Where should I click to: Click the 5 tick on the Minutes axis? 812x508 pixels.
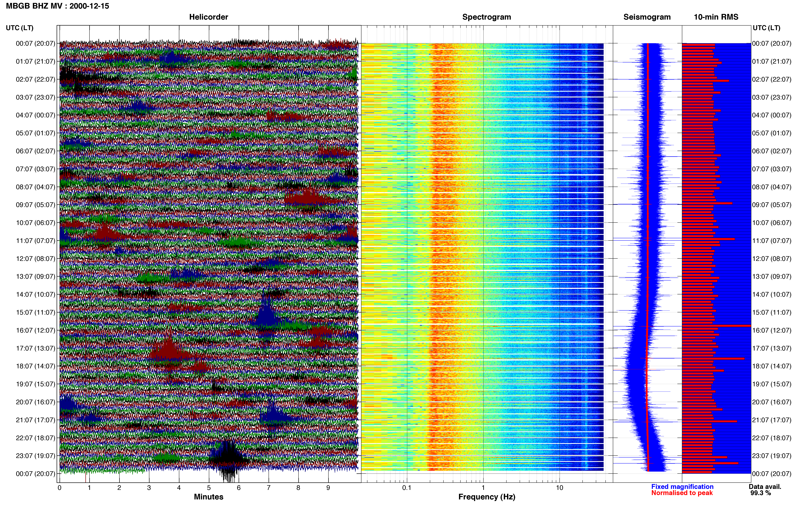[x=209, y=488]
